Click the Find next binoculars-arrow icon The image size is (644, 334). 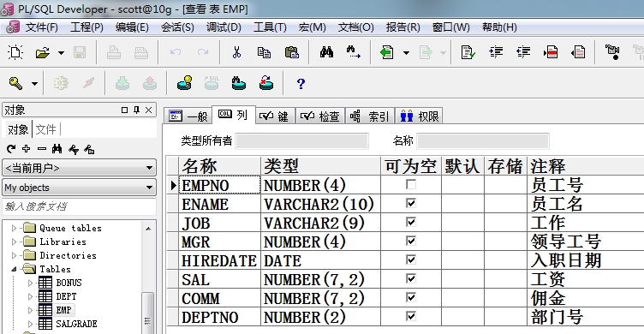click(x=353, y=52)
